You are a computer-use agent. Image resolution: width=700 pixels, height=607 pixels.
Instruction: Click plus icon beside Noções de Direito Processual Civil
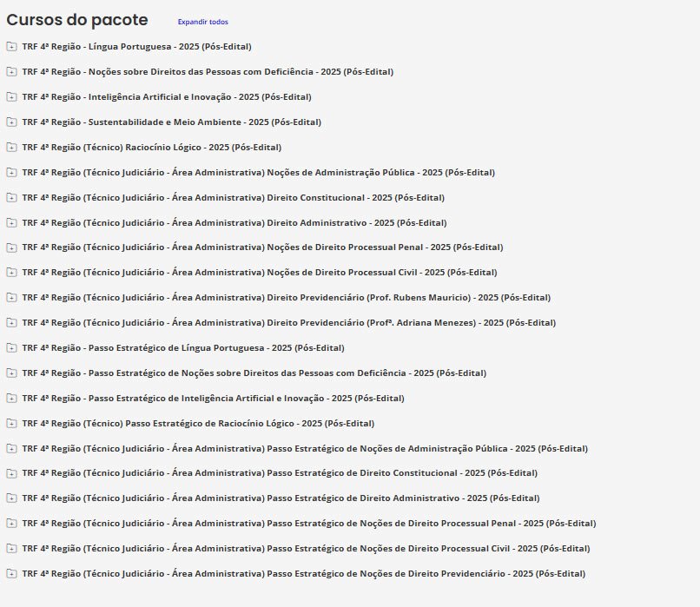coord(10,273)
